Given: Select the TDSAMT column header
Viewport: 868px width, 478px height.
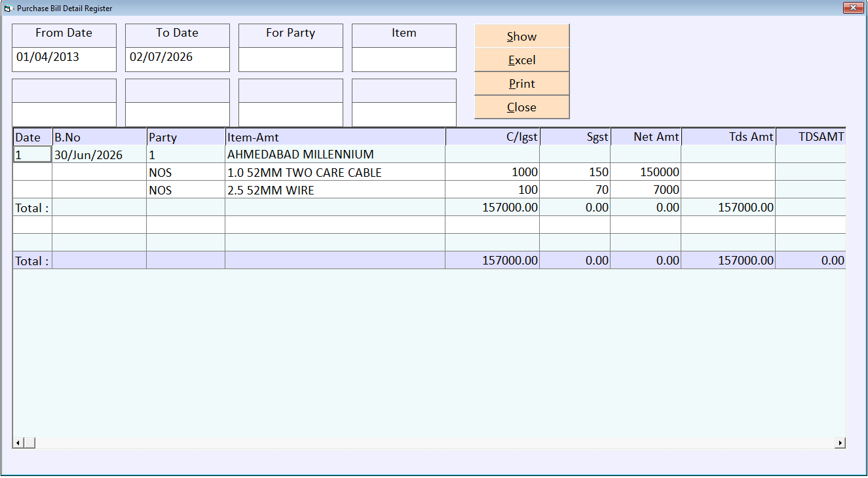Looking at the screenshot, I should 810,137.
